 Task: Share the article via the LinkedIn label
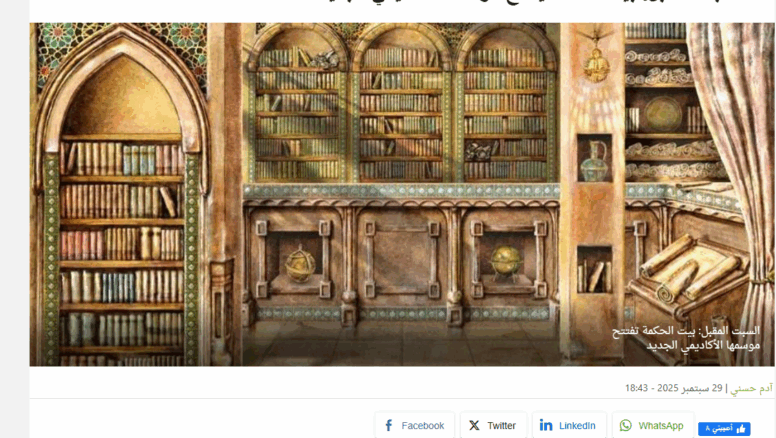click(577, 426)
